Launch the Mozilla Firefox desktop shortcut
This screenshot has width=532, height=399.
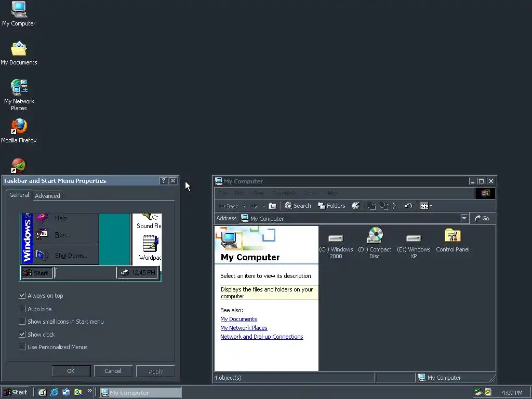click(19, 130)
